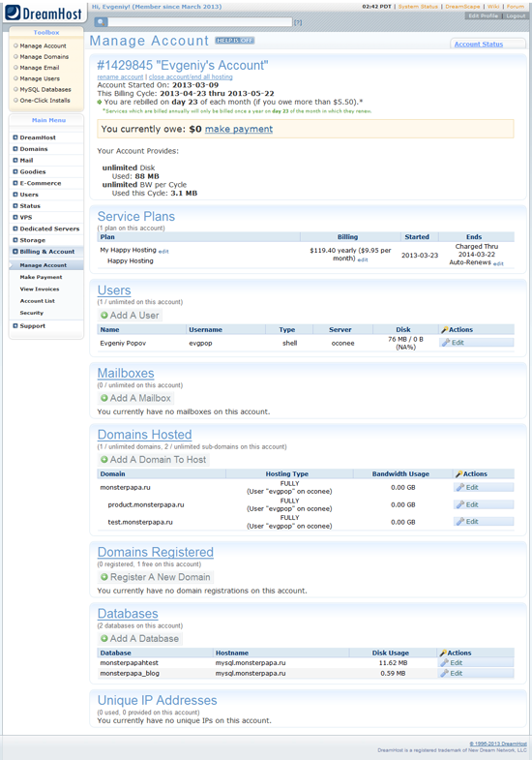Click the Logout button
532x760 pixels.
click(516, 16)
